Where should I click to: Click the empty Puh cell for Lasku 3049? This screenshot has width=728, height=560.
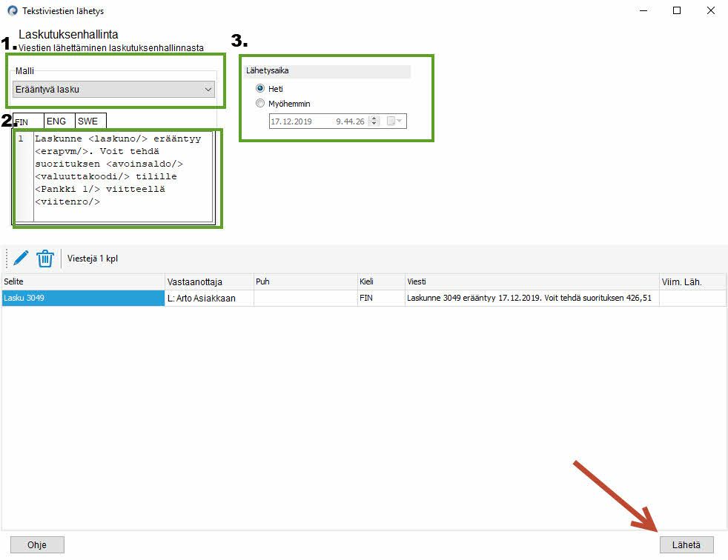coord(305,298)
